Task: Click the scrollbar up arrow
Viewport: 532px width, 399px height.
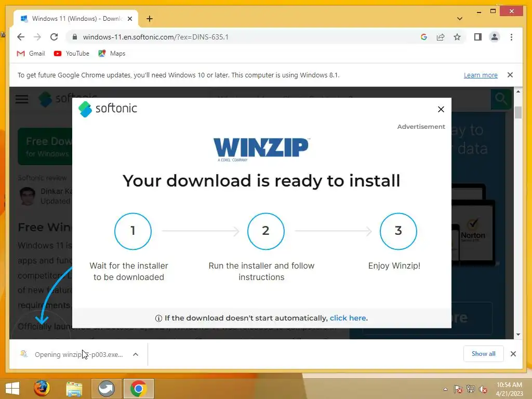Action: click(x=518, y=91)
